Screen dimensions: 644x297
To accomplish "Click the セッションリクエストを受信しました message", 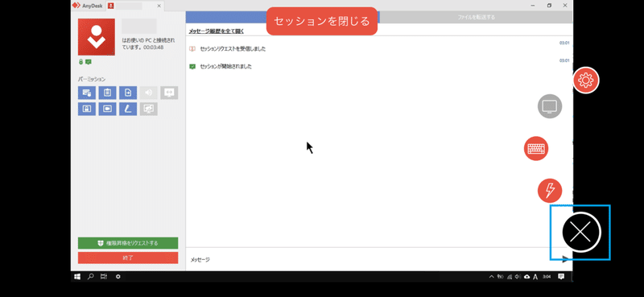I will [x=233, y=49].
